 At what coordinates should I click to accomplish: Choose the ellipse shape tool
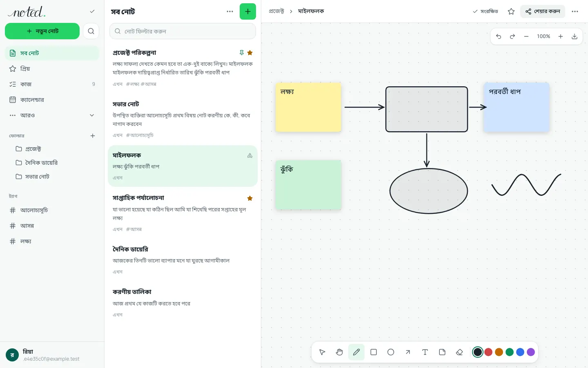pos(390,352)
